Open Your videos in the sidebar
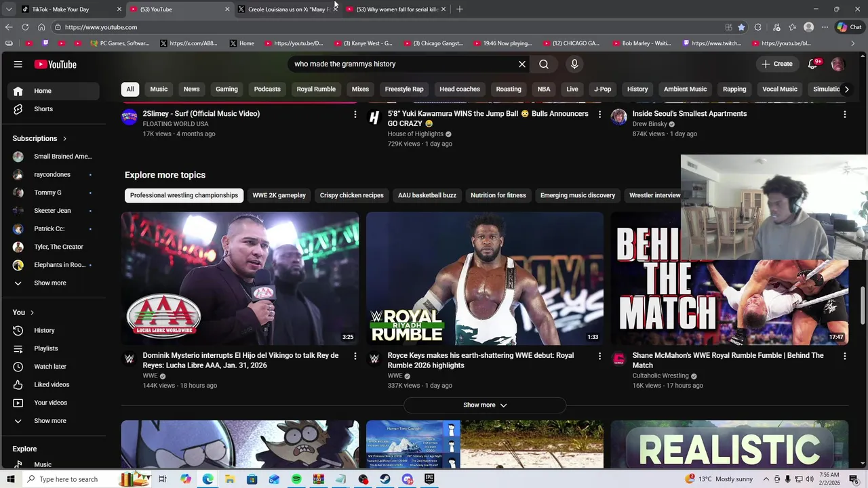The width and height of the screenshot is (868, 488). [53, 403]
